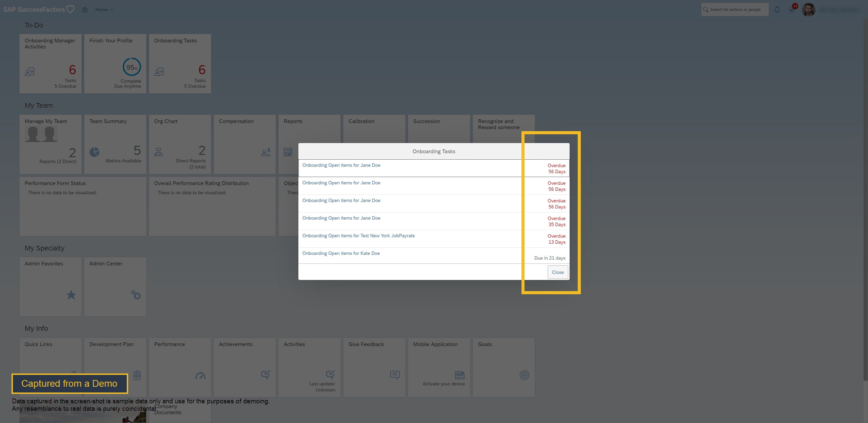Click the Onboarding Manager Activities tile icon
The width and height of the screenshot is (868, 423).
point(30,72)
